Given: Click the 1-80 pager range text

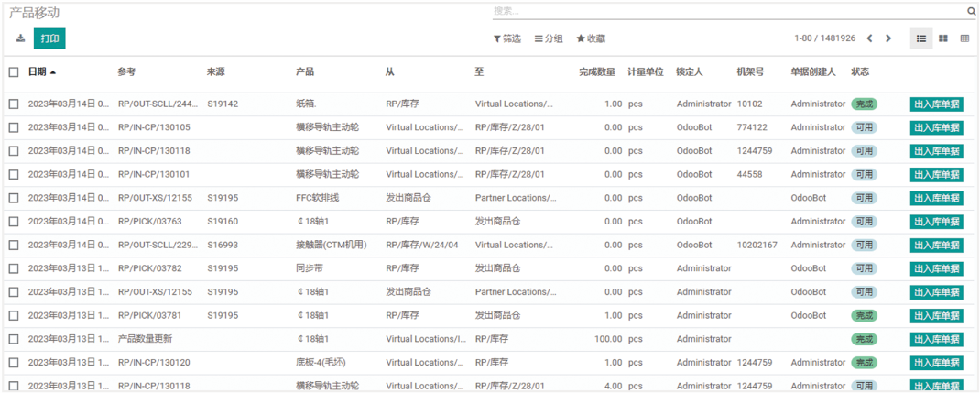Looking at the screenshot, I should point(824,38).
